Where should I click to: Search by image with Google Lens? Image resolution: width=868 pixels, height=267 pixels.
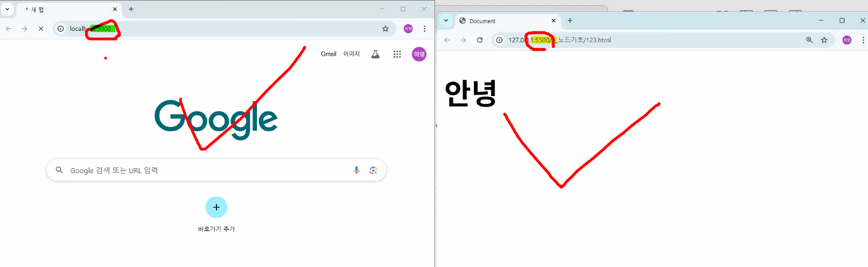click(x=373, y=170)
